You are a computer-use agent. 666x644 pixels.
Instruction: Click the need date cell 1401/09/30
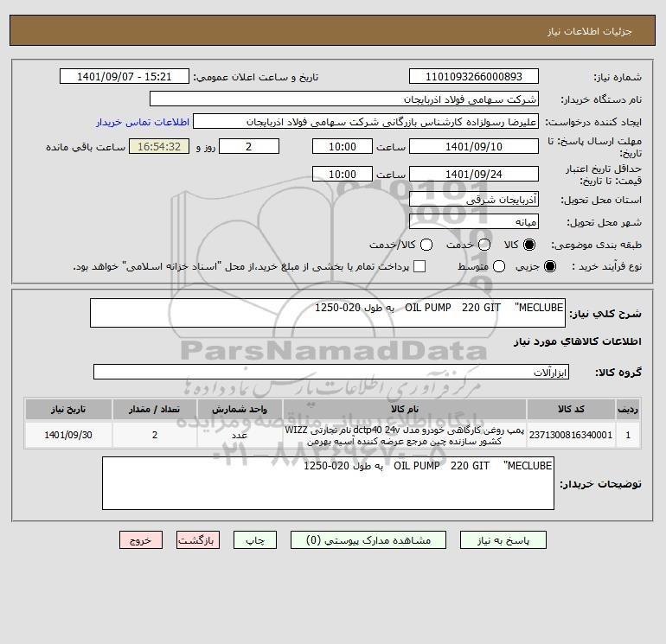pos(68,435)
